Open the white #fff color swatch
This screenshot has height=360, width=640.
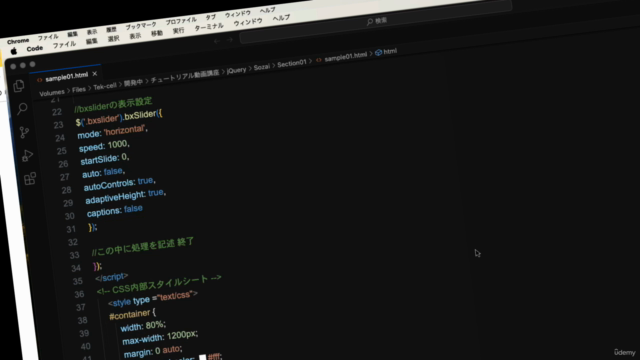(202, 358)
